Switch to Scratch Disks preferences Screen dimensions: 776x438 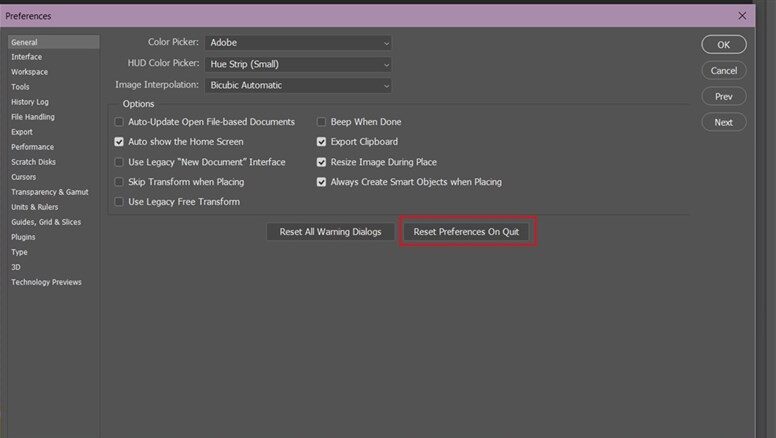point(34,162)
